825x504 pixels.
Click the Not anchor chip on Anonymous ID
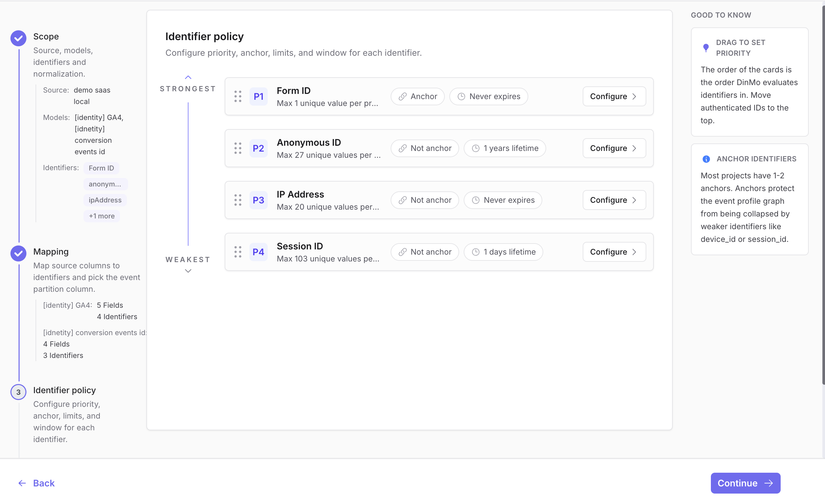pos(425,148)
